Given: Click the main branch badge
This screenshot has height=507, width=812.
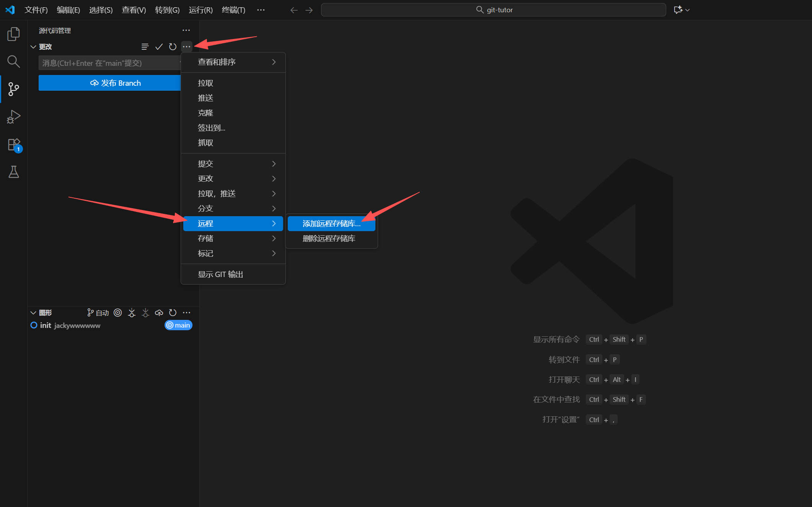Looking at the screenshot, I should point(178,325).
